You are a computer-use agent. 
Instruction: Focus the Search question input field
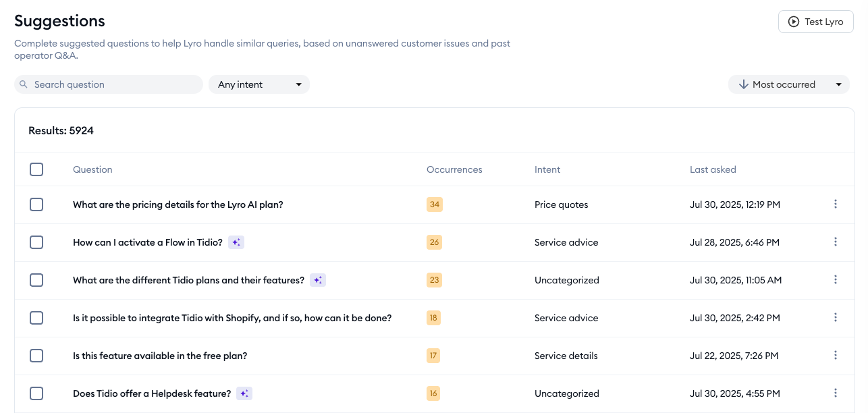(x=115, y=84)
